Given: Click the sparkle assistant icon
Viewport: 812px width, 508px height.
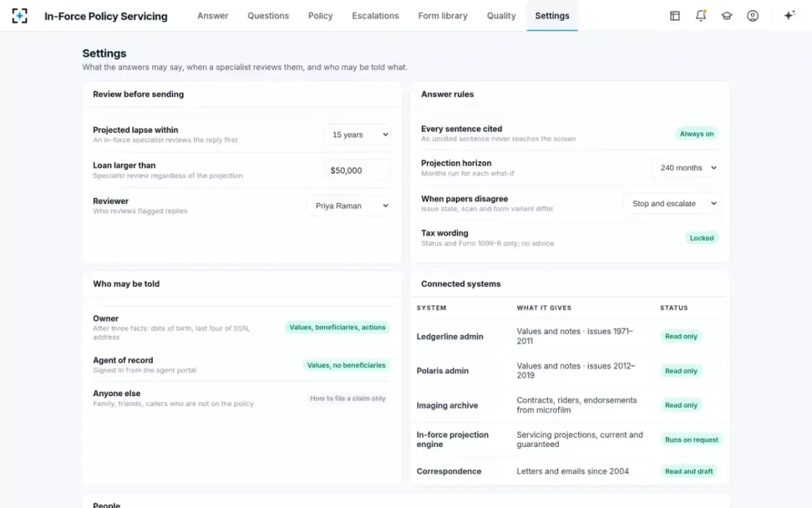Looking at the screenshot, I should [789, 16].
